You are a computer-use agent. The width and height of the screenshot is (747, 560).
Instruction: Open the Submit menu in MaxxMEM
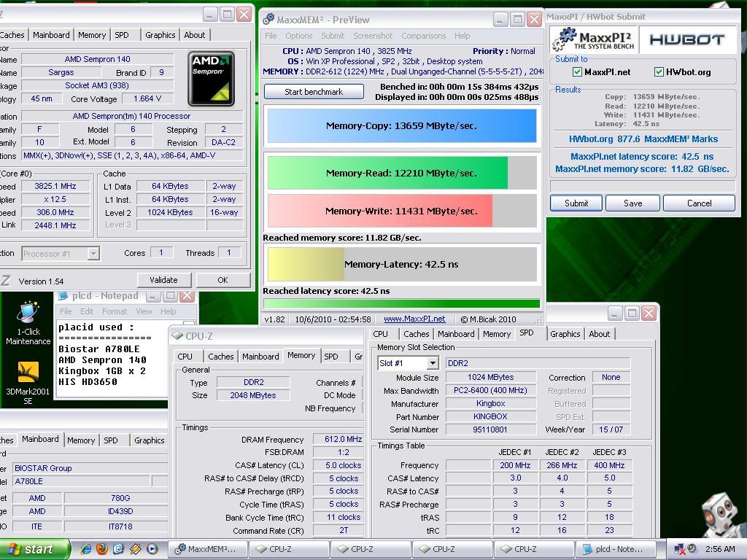click(333, 36)
